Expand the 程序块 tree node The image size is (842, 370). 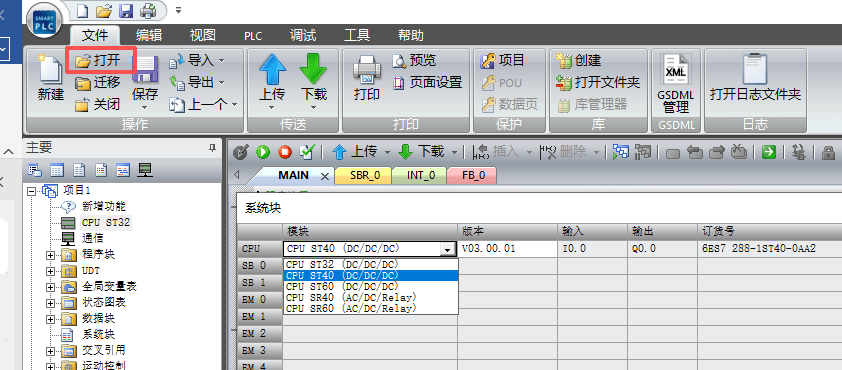pos(51,256)
